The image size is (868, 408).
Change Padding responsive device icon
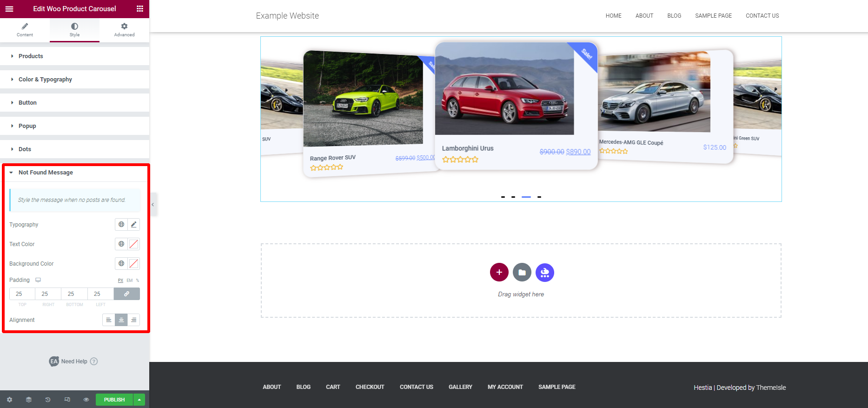click(38, 280)
